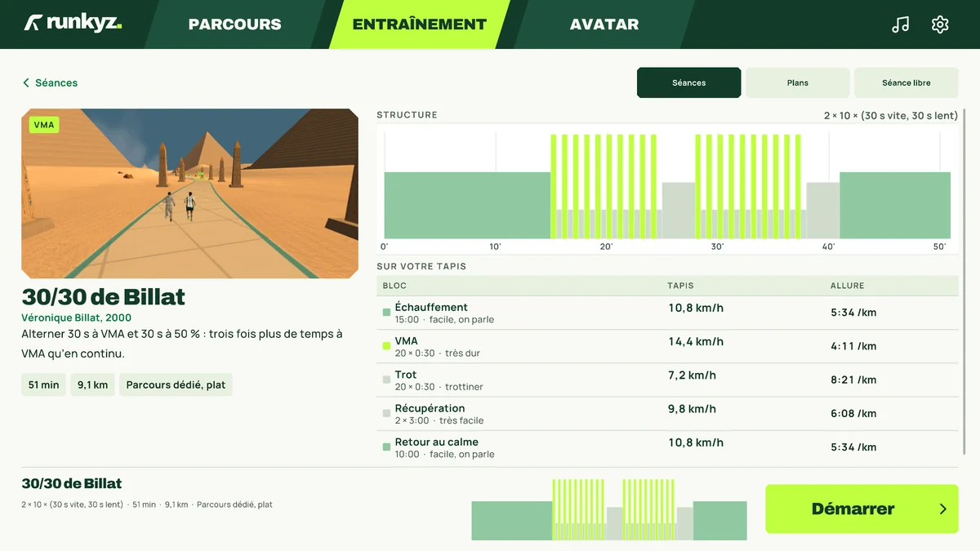Click the back chevron next to Séances
Viewport: 980px width, 551px height.
pos(26,83)
